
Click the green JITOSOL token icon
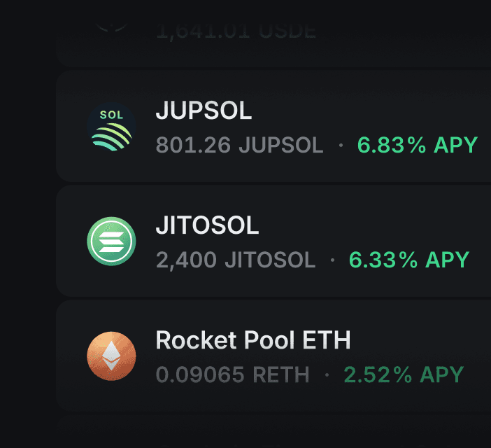click(x=111, y=241)
